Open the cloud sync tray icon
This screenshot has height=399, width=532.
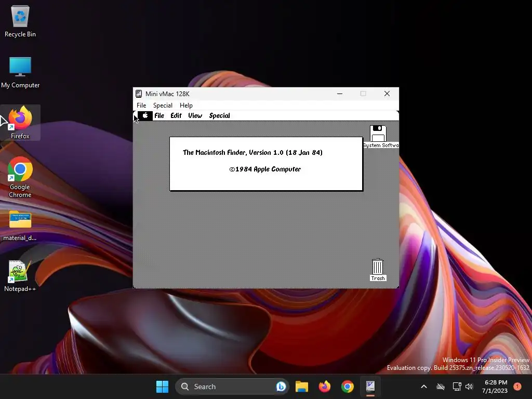tap(441, 387)
